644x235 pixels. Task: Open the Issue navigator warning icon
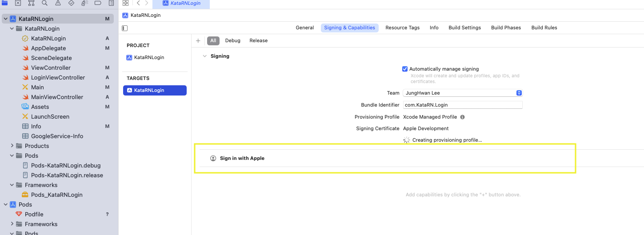click(58, 3)
